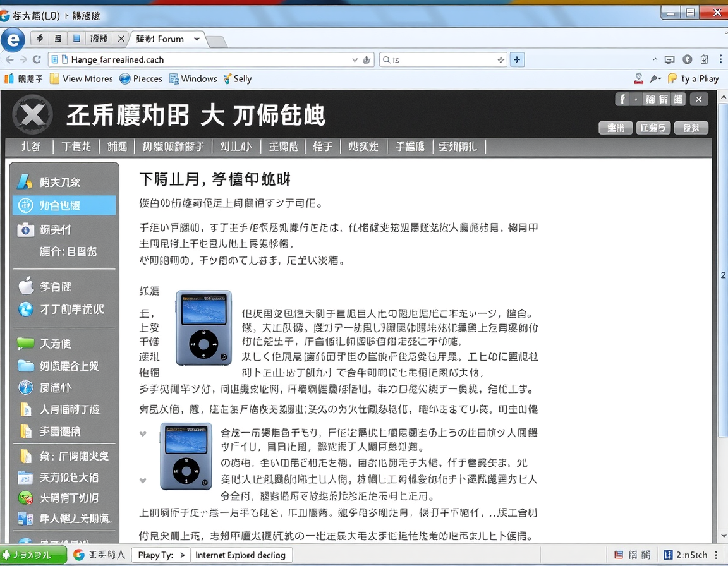Open the Windows bookmark

[x=193, y=79]
